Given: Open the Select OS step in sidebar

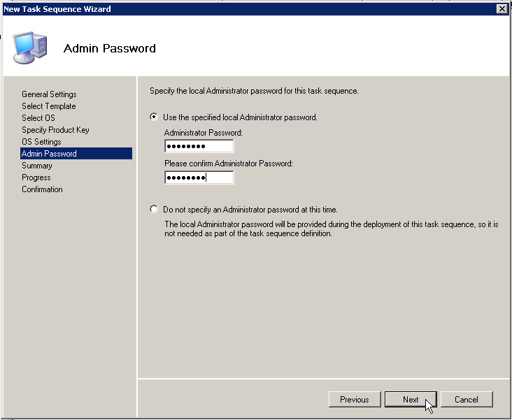Looking at the screenshot, I should 38,118.
